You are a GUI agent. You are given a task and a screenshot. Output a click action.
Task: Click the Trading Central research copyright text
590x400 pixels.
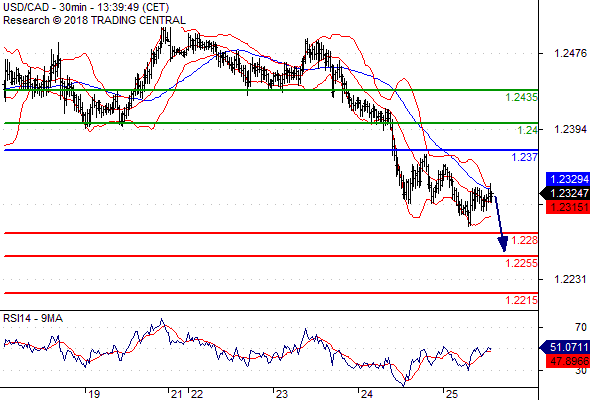[x=94, y=20]
